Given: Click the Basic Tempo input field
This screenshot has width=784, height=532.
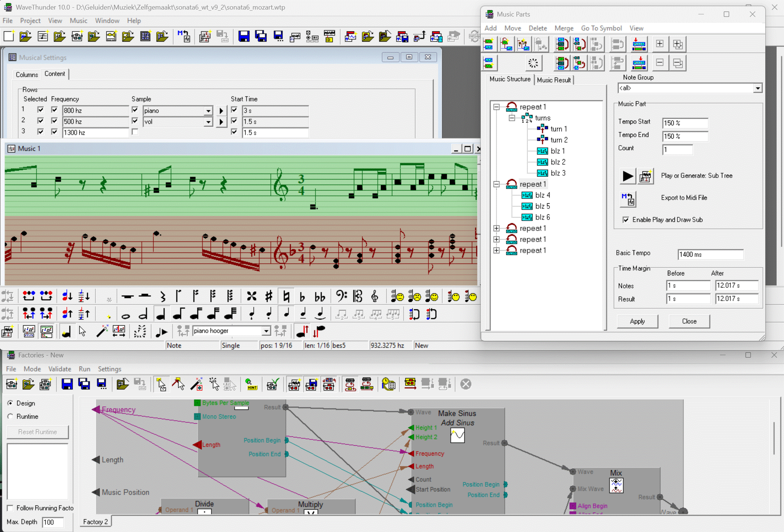Looking at the screenshot, I should coord(710,254).
